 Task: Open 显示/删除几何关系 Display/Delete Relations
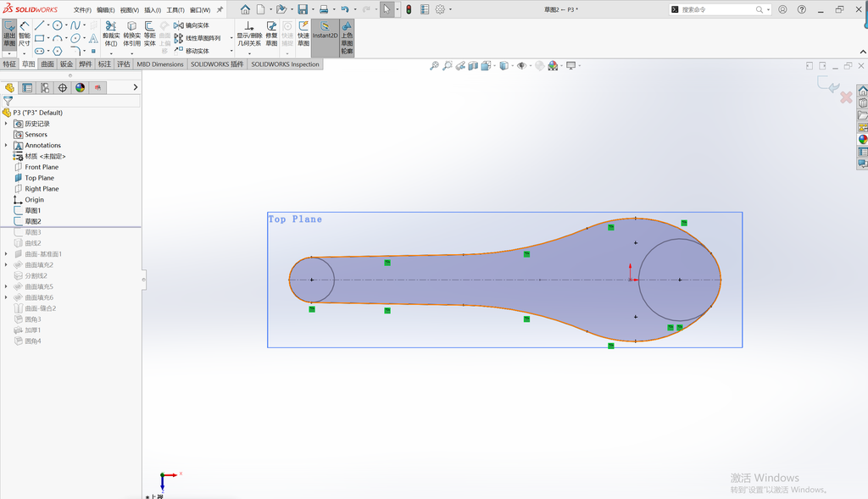point(249,34)
